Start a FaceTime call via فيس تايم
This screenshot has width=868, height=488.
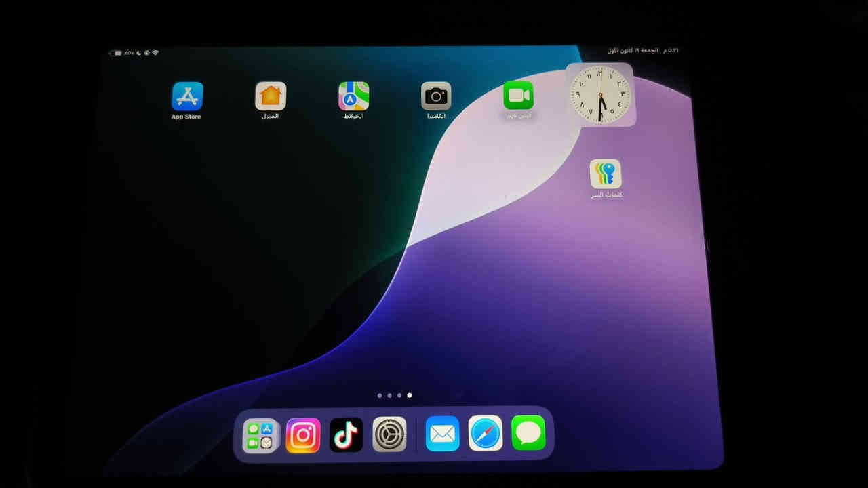[x=518, y=95]
